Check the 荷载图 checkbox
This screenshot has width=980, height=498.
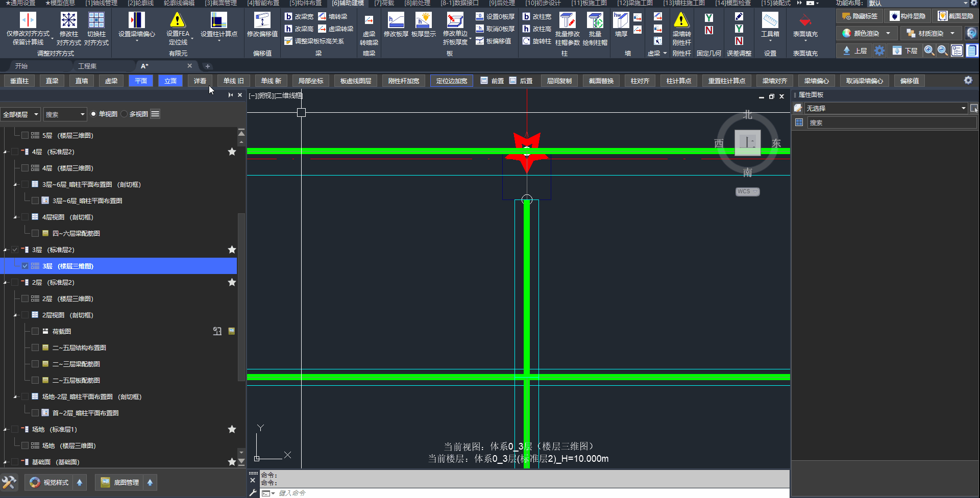click(35, 331)
